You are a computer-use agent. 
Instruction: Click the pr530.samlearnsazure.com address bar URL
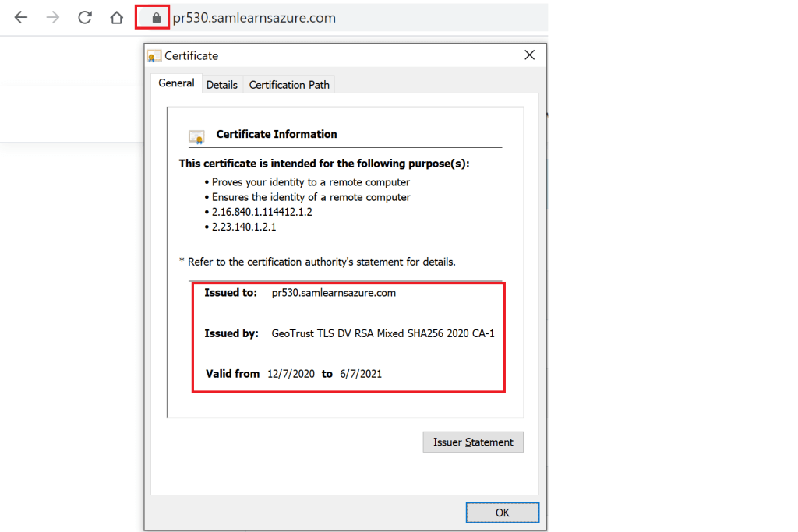[x=254, y=17]
